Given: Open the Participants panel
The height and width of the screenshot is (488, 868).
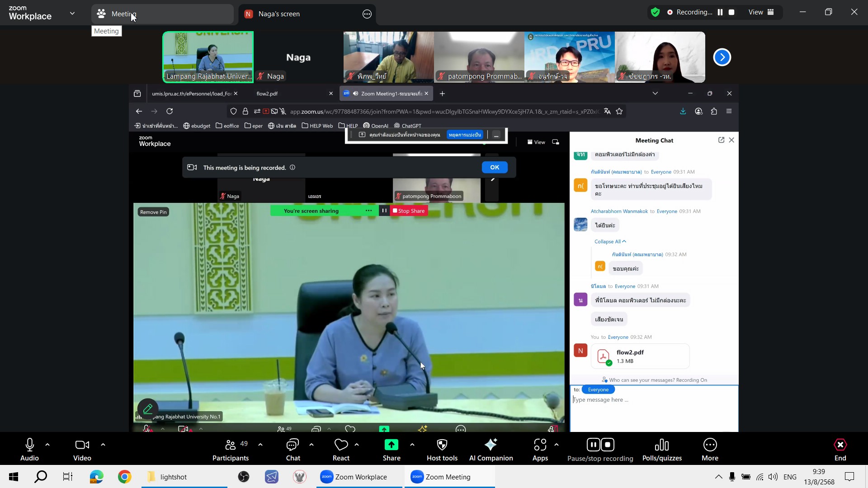Looking at the screenshot, I should pos(231,450).
